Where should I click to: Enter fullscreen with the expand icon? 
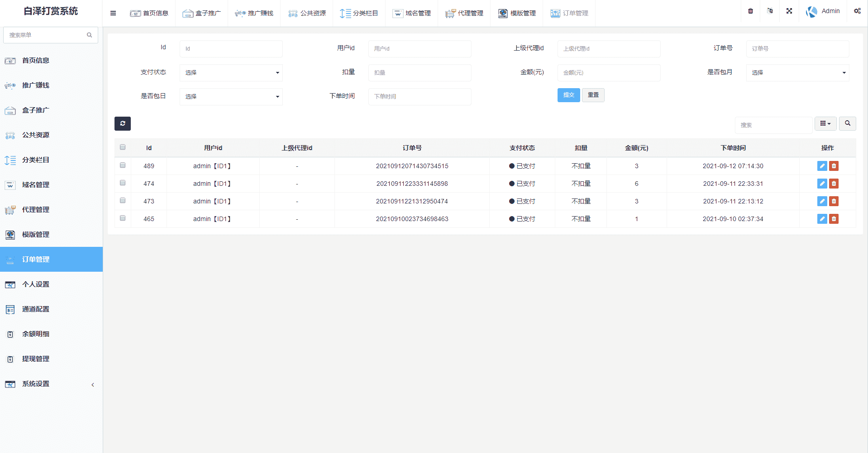[x=789, y=11]
